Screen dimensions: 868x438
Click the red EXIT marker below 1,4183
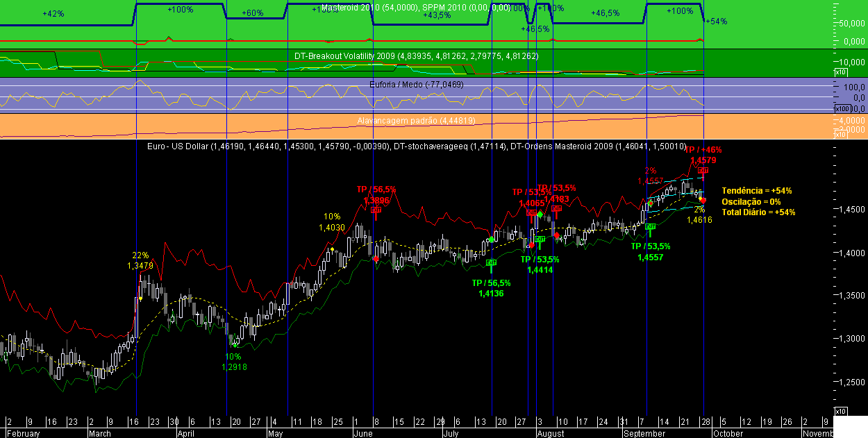(x=556, y=208)
